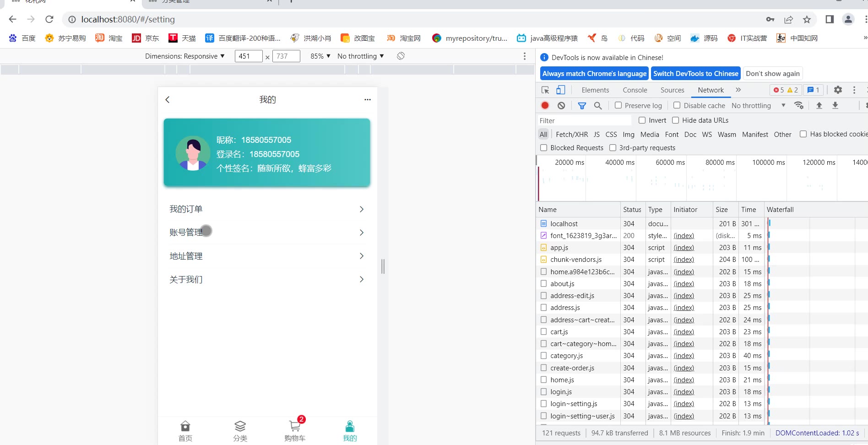Open the Dimensions: Responsive dropdown
This screenshot has width=868, height=445.
[185, 56]
